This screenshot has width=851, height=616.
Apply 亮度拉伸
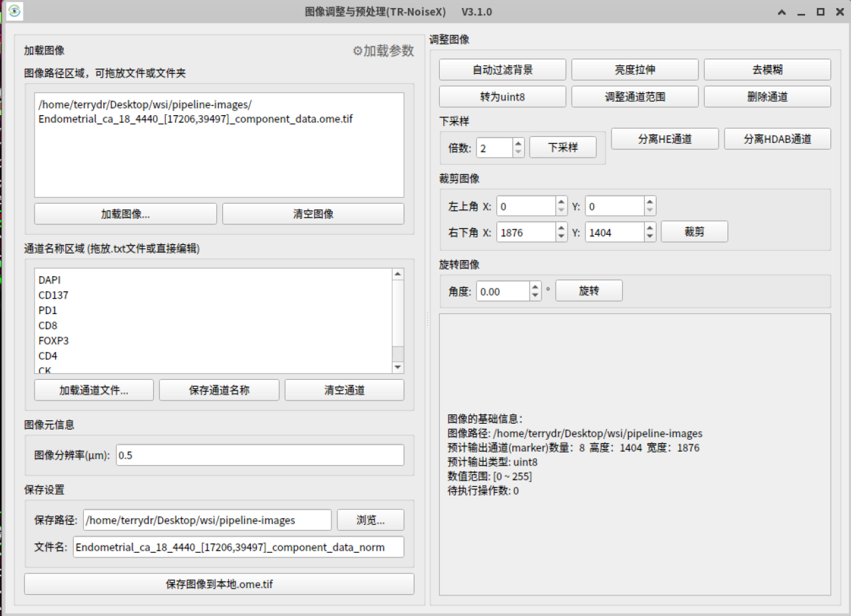[x=635, y=70]
